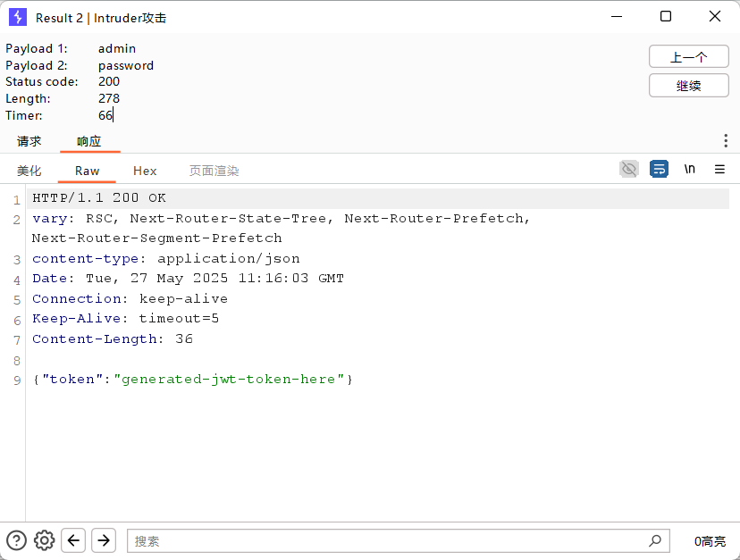Viewport: 740px width, 560px height.
Task: Open the three-dot vertical menu
Action: pos(725,141)
